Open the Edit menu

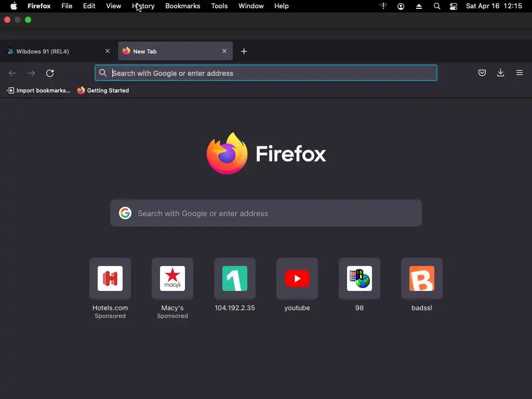89,6
